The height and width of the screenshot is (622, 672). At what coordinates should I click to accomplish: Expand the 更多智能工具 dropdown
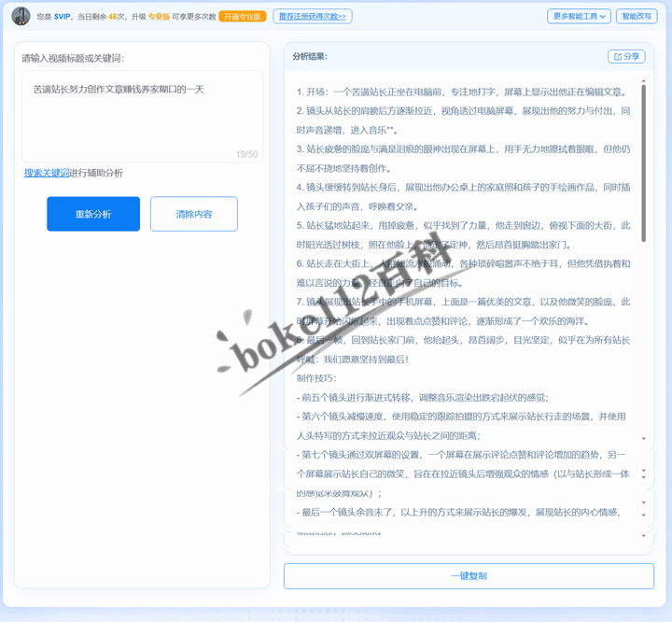tap(579, 16)
